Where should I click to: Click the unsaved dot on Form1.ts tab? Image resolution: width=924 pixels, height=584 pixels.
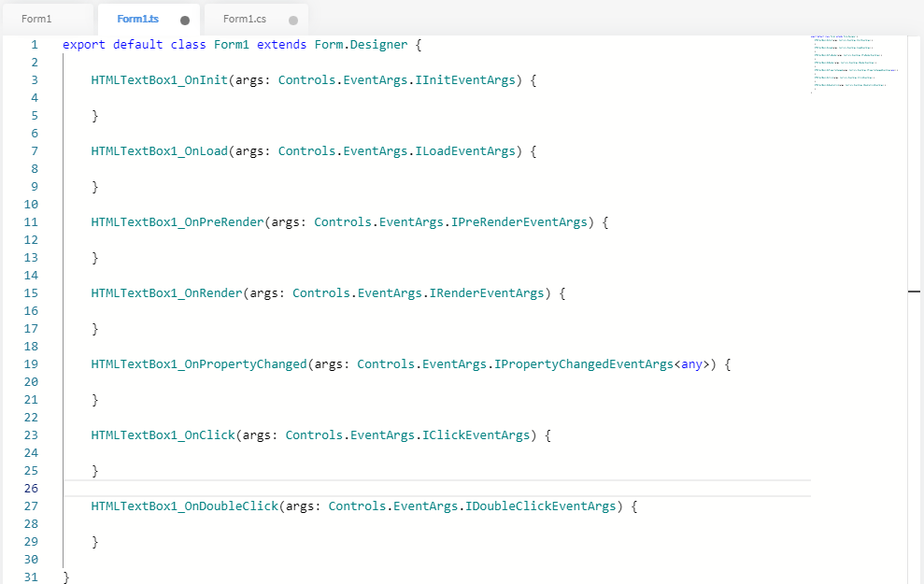point(185,20)
